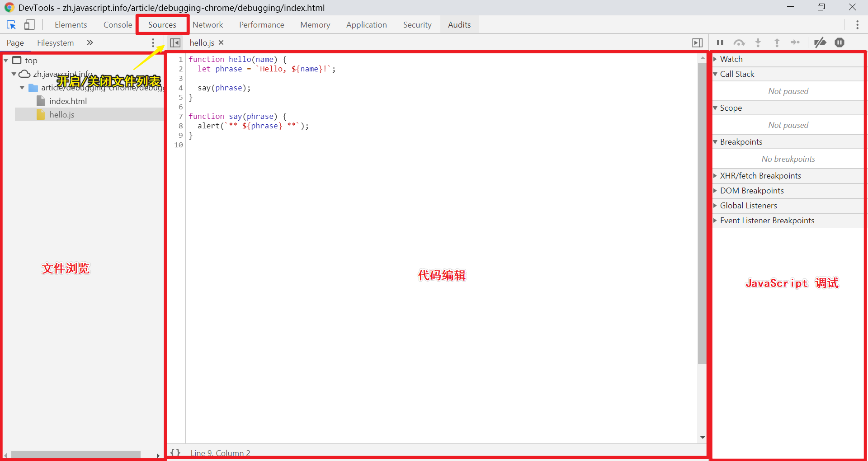The height and width of the screenshot is (461, 868).
Task: Click the Step over function call icon
Action: point(739,42)
